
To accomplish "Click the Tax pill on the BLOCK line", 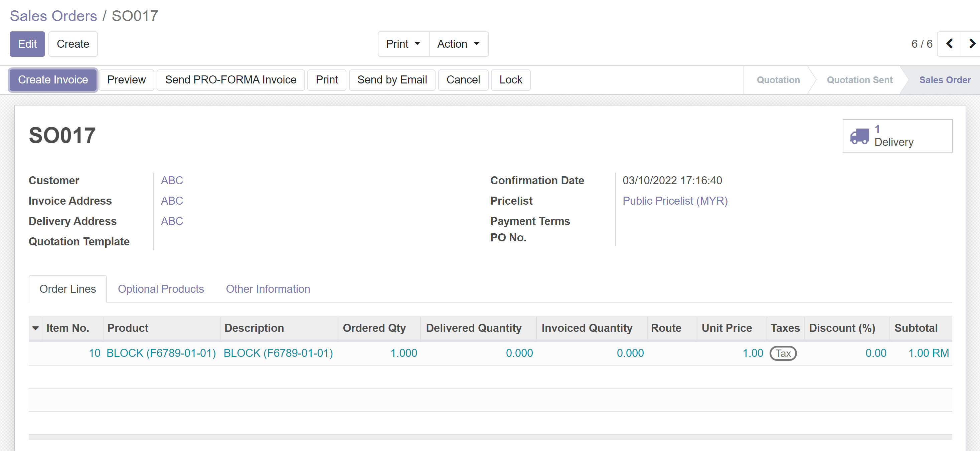I will [x=783, y=353].
